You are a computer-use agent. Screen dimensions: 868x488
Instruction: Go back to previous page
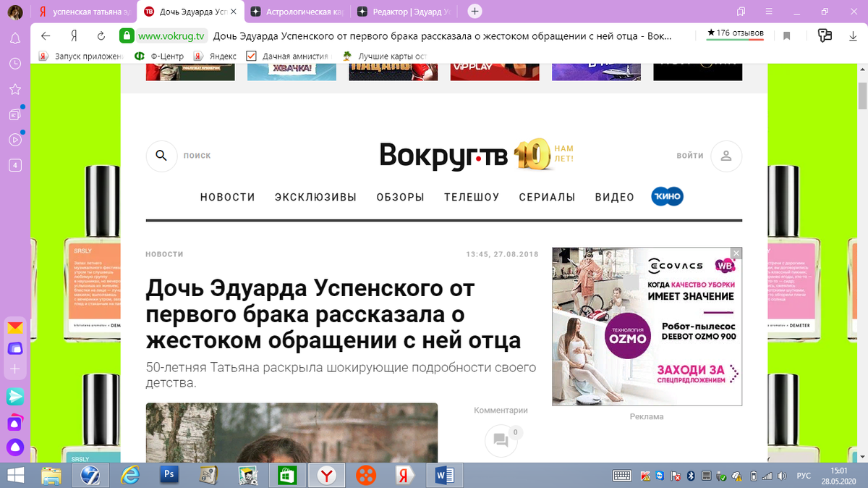46,35
